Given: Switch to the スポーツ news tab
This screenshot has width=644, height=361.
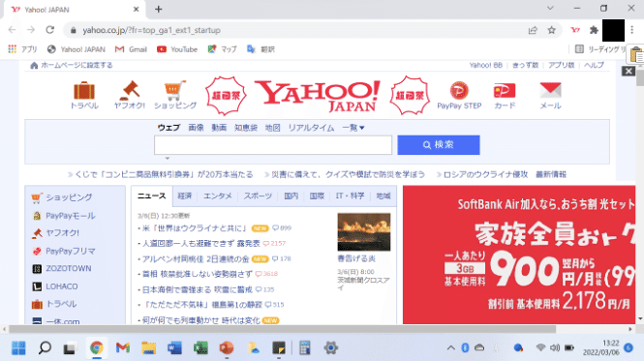Looking at the screenshot, I should point(258,196).
